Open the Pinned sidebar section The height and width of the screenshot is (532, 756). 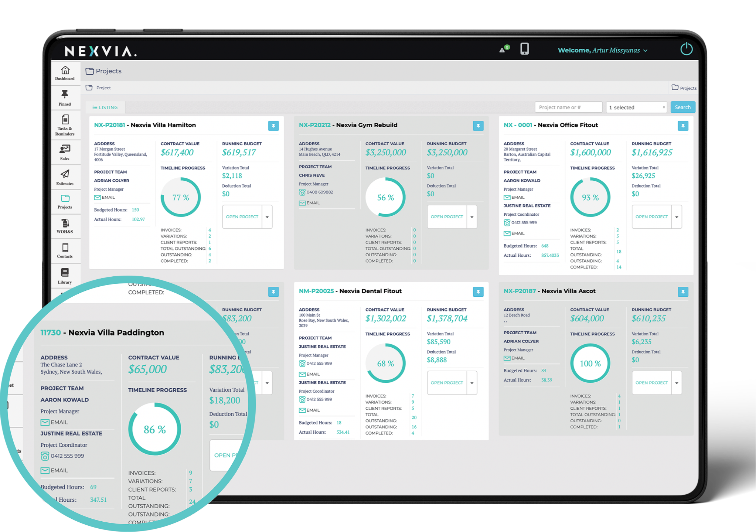click(x=65, y=98)
